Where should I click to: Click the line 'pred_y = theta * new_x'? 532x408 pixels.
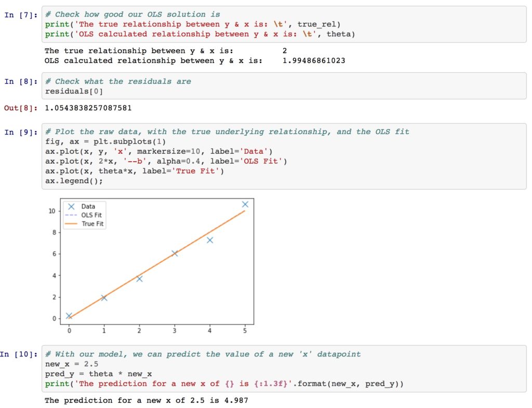click(x=98, y=374)
